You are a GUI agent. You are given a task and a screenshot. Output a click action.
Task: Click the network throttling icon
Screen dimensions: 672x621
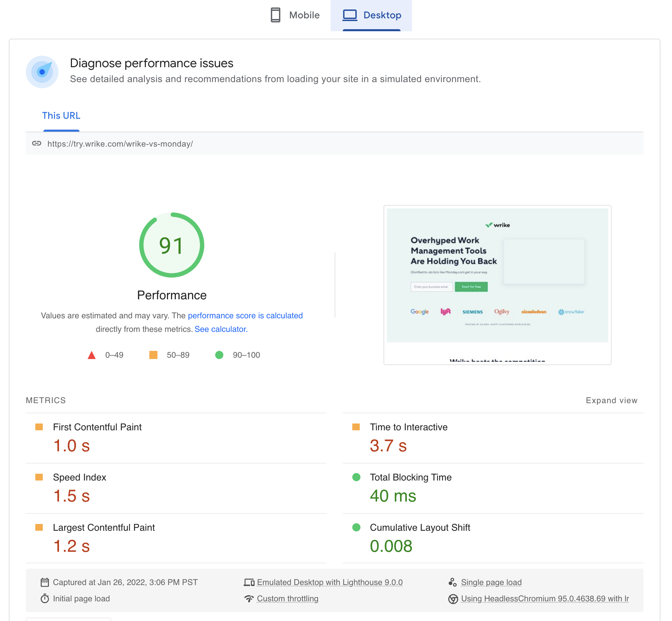[249, 599]
